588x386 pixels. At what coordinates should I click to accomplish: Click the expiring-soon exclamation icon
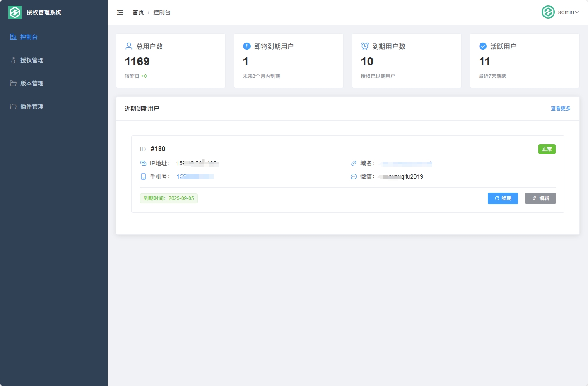pyautogui.click(x=247, y=46)
